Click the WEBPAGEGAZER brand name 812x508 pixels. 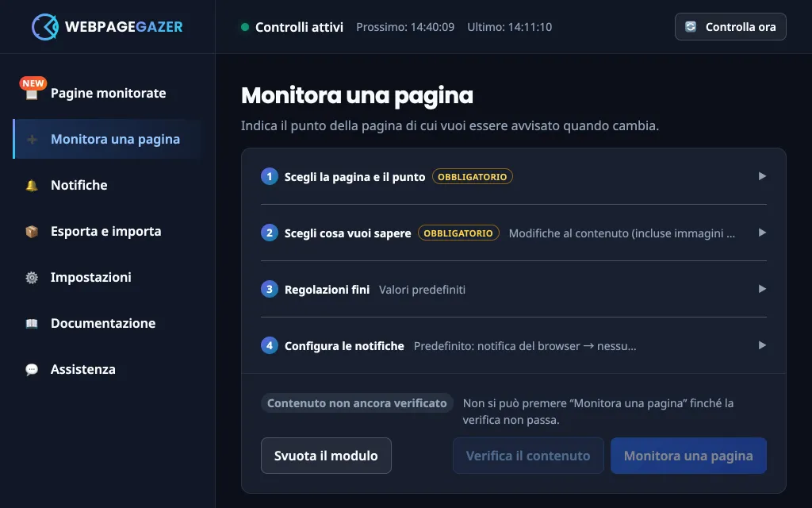coord(124,27)
